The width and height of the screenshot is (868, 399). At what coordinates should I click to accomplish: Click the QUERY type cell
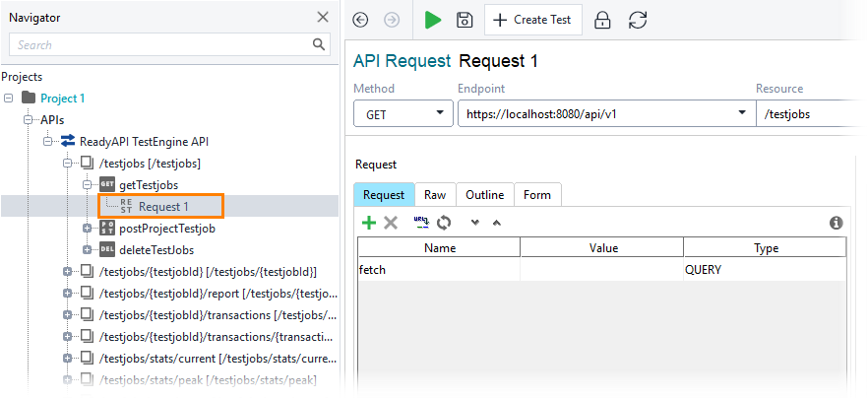tap(766, 270)
